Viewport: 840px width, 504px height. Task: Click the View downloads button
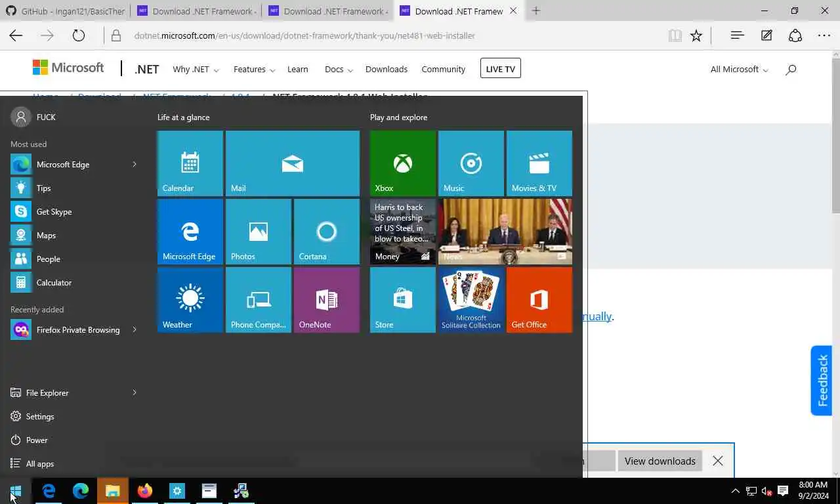click(x=660, y=461)
